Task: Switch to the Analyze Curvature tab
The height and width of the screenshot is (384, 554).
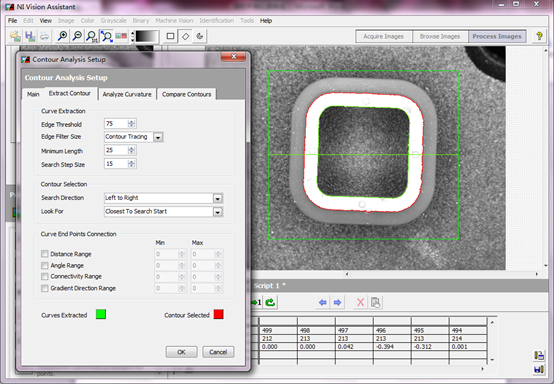Action: pyautogui.click(x=127, y=94)
